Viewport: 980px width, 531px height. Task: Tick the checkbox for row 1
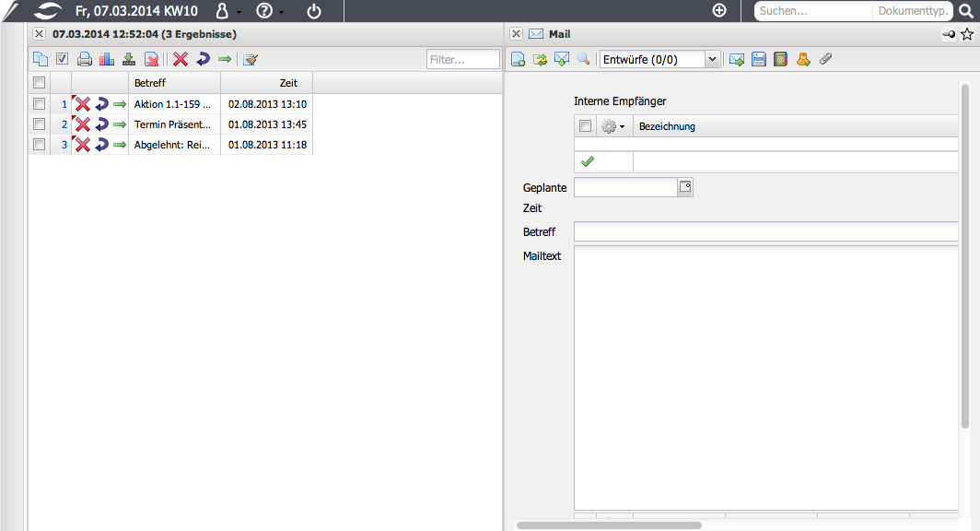coord(39,104)
